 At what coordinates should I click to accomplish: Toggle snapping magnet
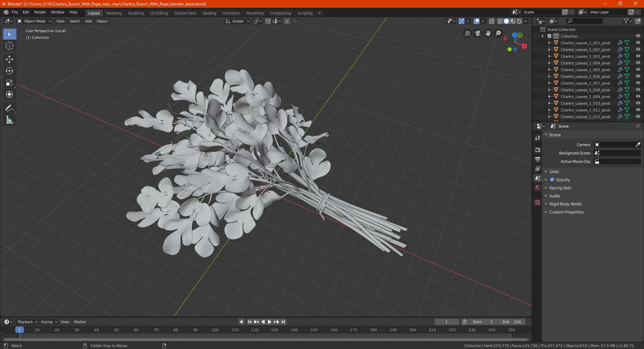pos(268,21)
